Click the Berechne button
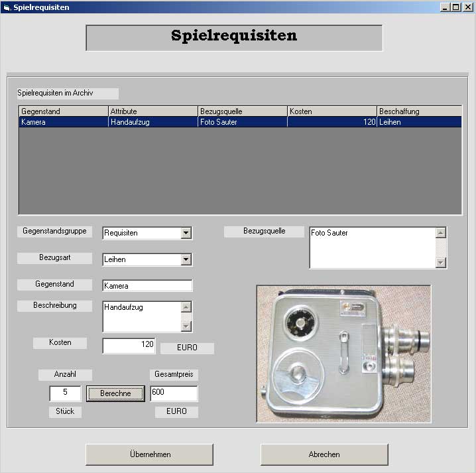The width and height of the screenshot is (476, 473). pos(115,393)
